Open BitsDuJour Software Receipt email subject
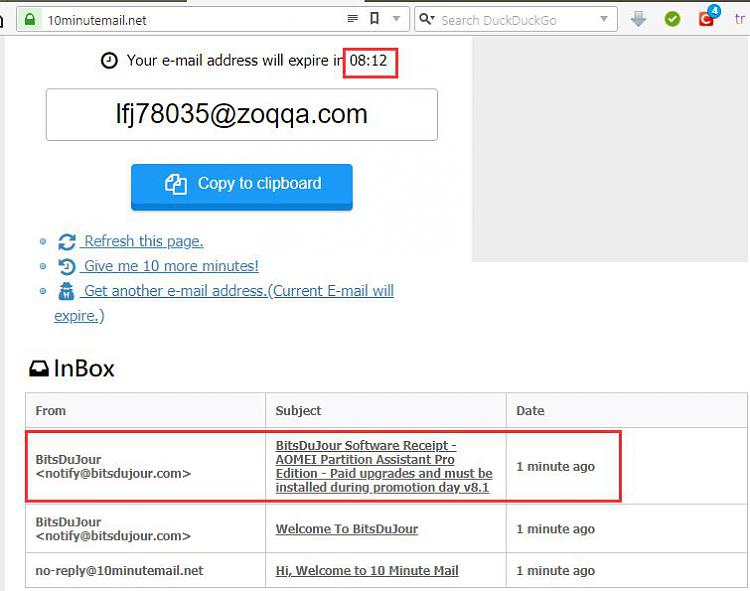Viewport: 750px width, 591px height. click(384, 466)
